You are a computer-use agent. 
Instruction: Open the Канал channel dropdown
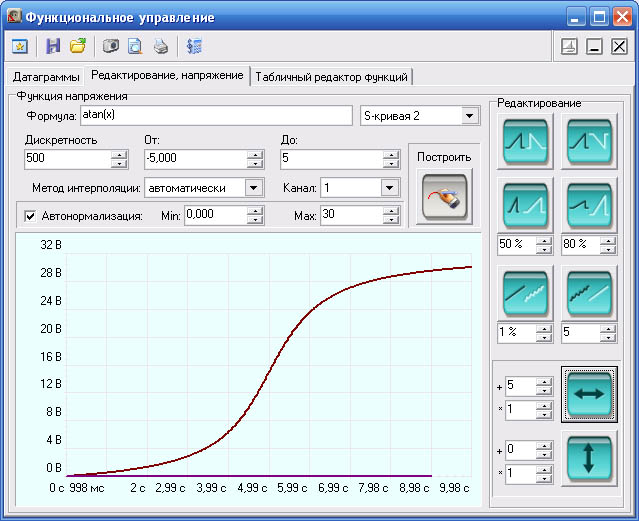pyautogui.click(x=389, y=187)
